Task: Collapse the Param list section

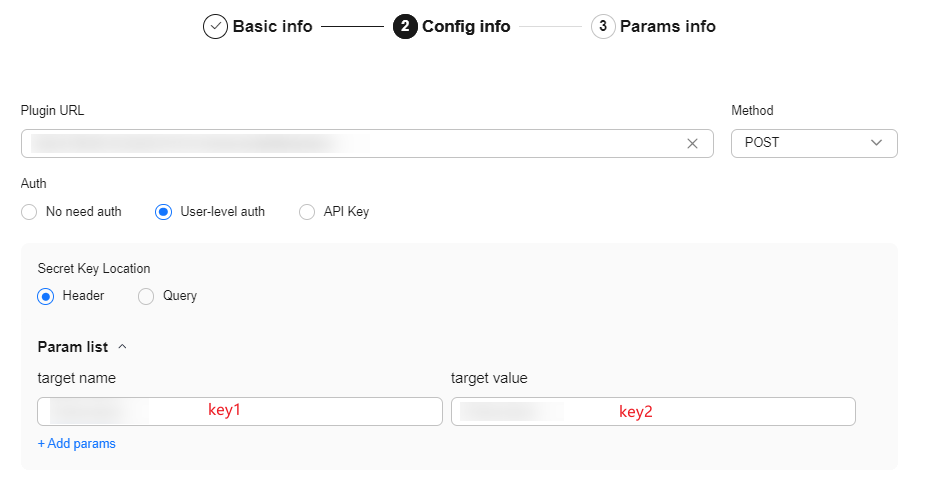Action: click(x=73, y=347)
